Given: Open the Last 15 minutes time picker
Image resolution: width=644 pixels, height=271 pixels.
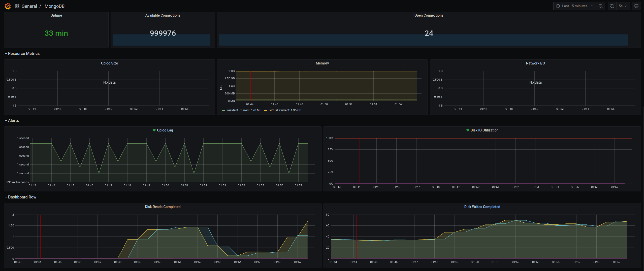Looking at the screenshot, I should click(x=574, y=6).
